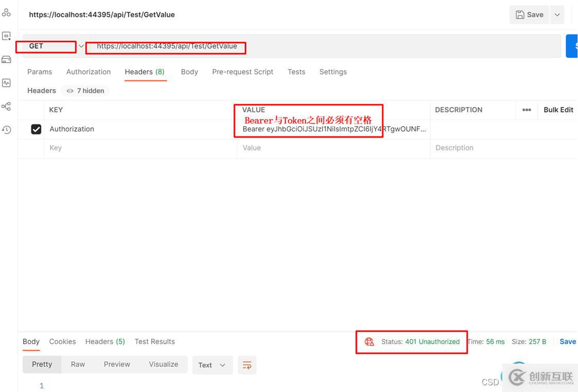Click the Save request button
Image resolution: width=578 pixels, height=392 pixels.
coord(530,15)
